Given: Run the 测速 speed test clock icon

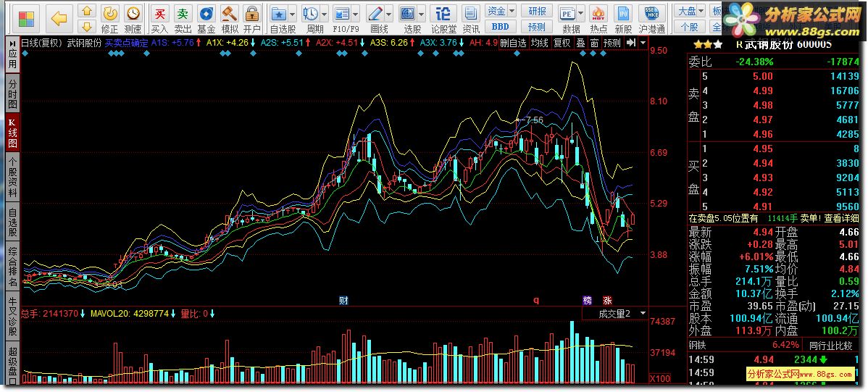Looking at the screenshot, I should pos(133,20).
